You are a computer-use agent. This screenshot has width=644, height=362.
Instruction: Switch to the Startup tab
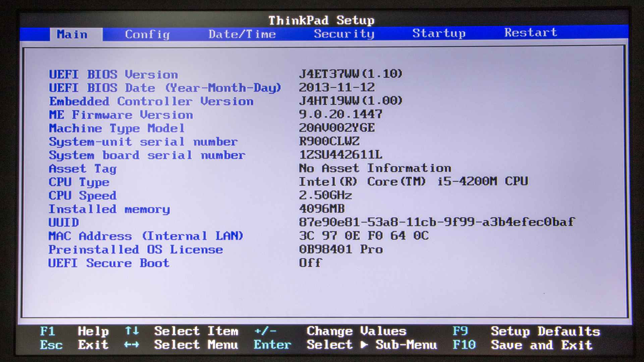[439, 34]
